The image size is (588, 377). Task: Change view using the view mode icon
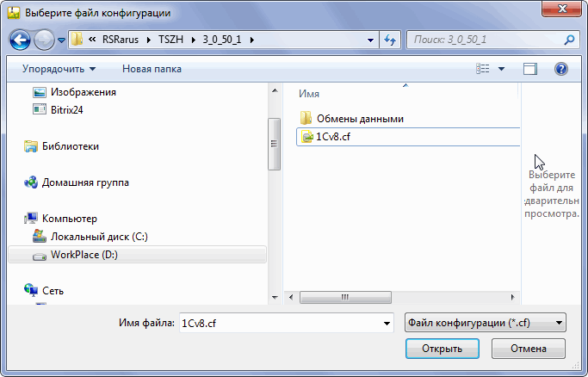tap(483, 69)
